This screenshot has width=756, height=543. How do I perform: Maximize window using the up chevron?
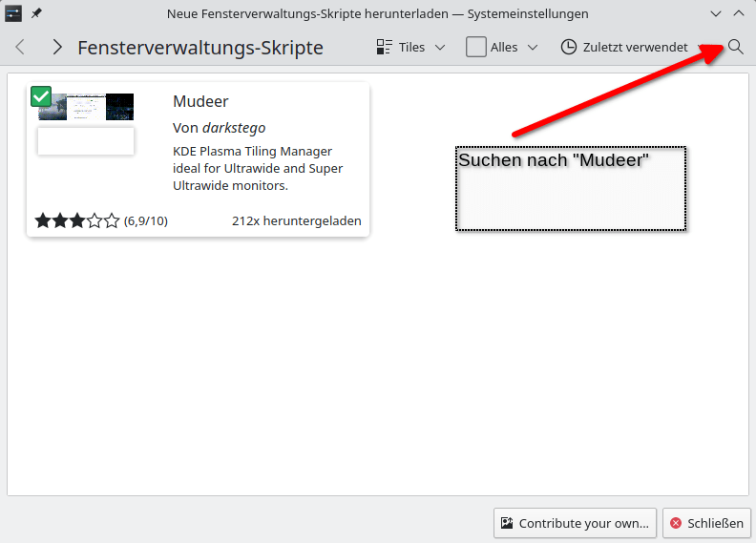pos(738,13)
